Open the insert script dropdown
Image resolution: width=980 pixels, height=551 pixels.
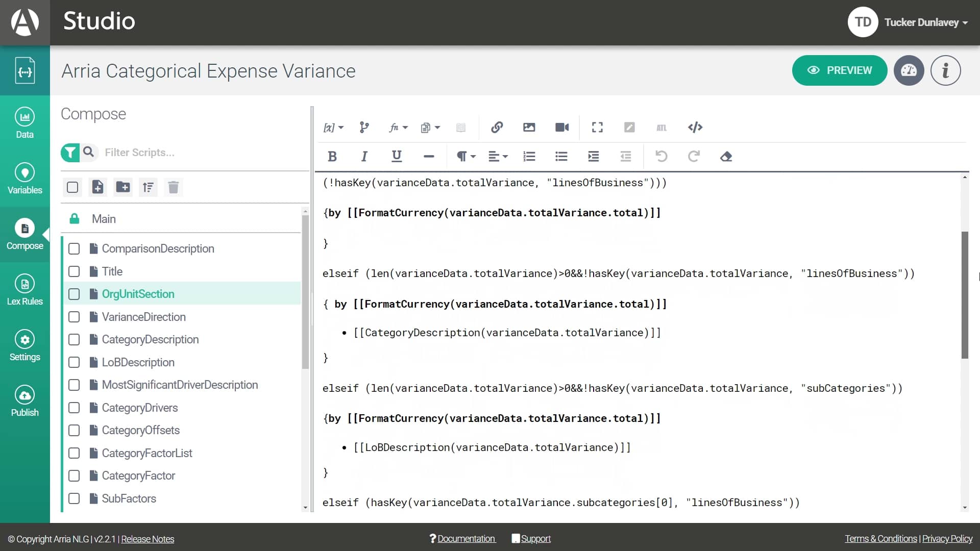point(430,128)
